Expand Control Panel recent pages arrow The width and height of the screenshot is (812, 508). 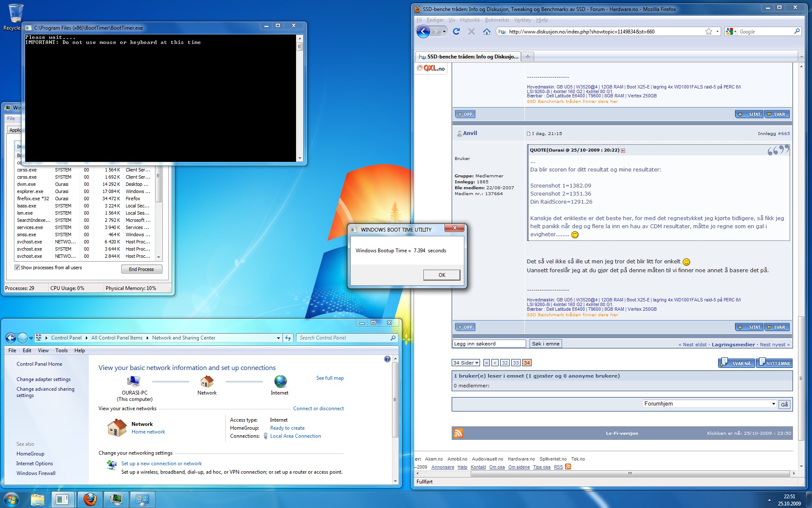tap(31, 338)
